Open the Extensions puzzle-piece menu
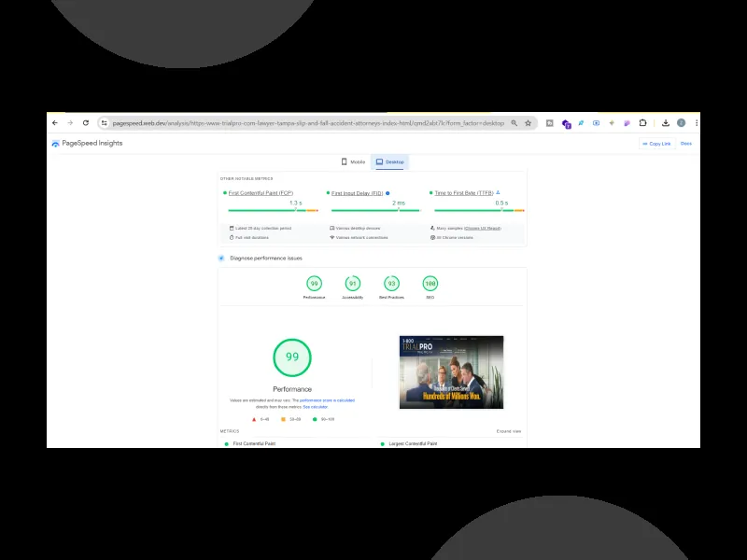 pos(642,123)
